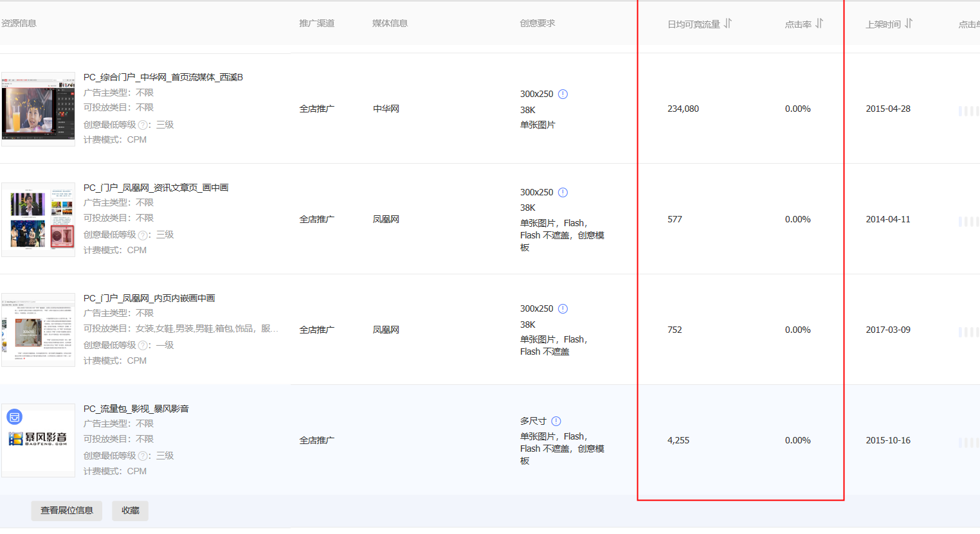Screen dimensions: 980x534
Task: Click 计费模式: CPM in the 中华网 row
Action: click(115, 139)
